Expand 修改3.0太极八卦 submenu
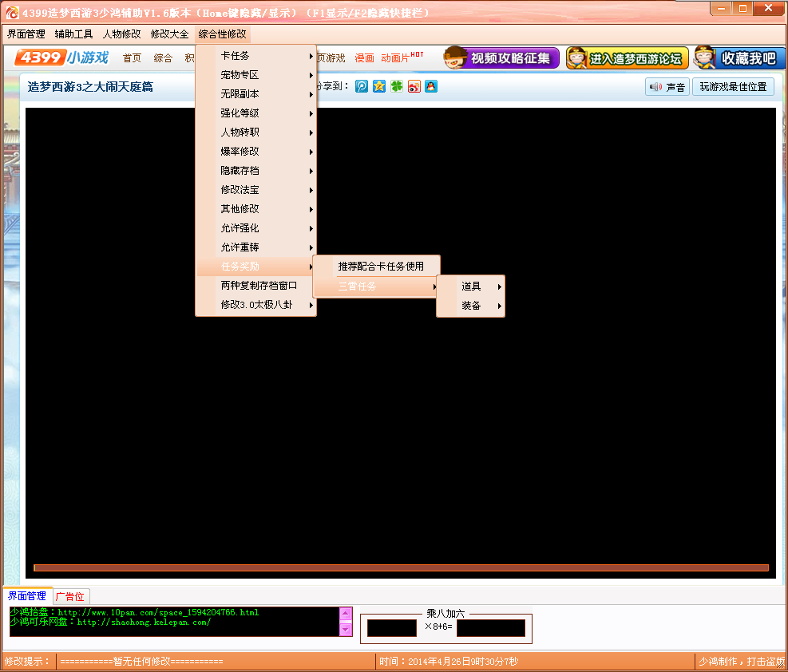Image resolution: width=788 pixels, height=672 pixels. pos(256,305)
